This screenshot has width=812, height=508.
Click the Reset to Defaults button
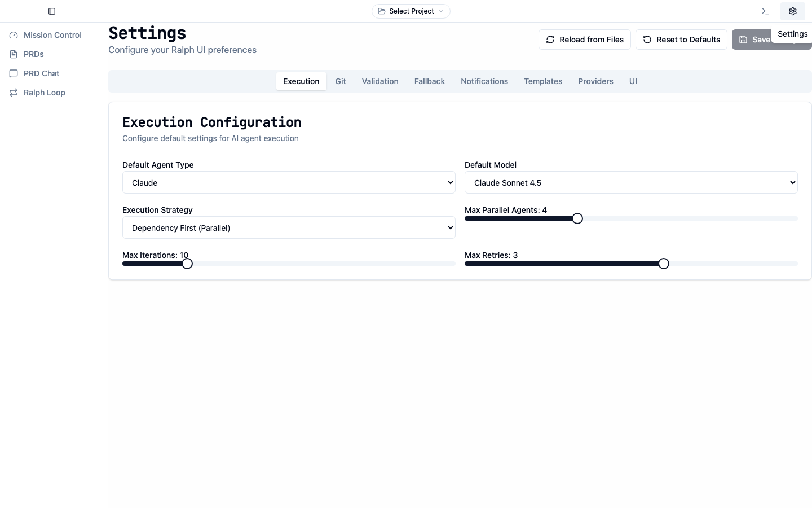pos(681,40)
